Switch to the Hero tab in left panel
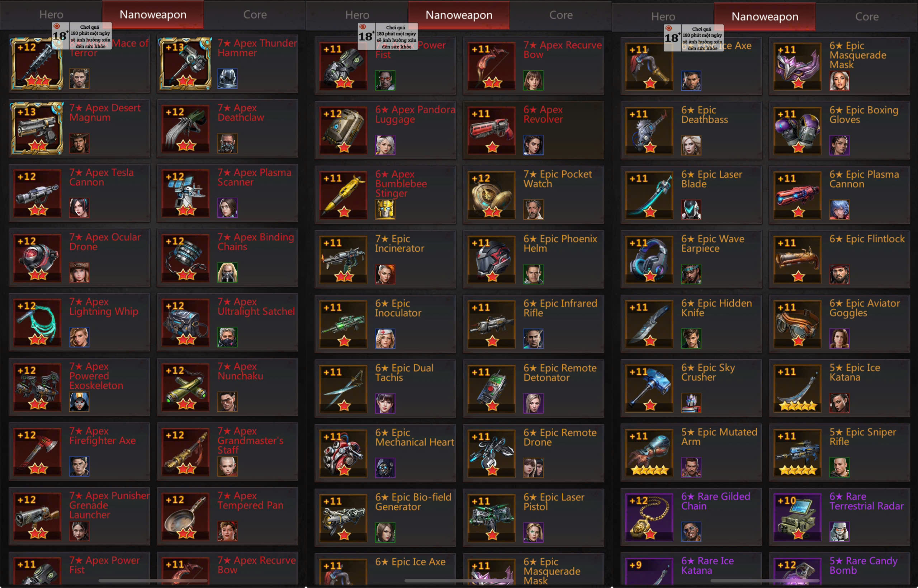The image size is (918, 588). tap(51, 14)
